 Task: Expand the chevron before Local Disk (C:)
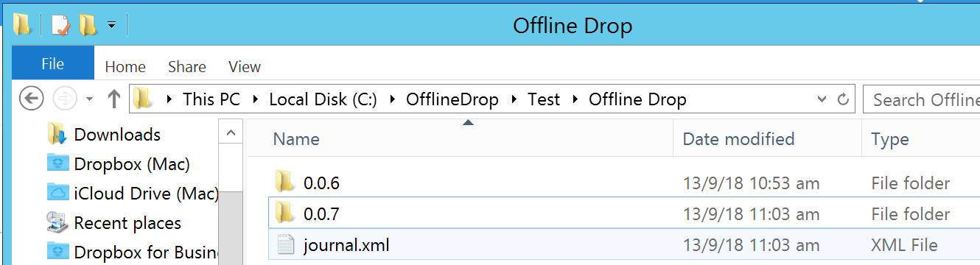click(x=255, y=99)
